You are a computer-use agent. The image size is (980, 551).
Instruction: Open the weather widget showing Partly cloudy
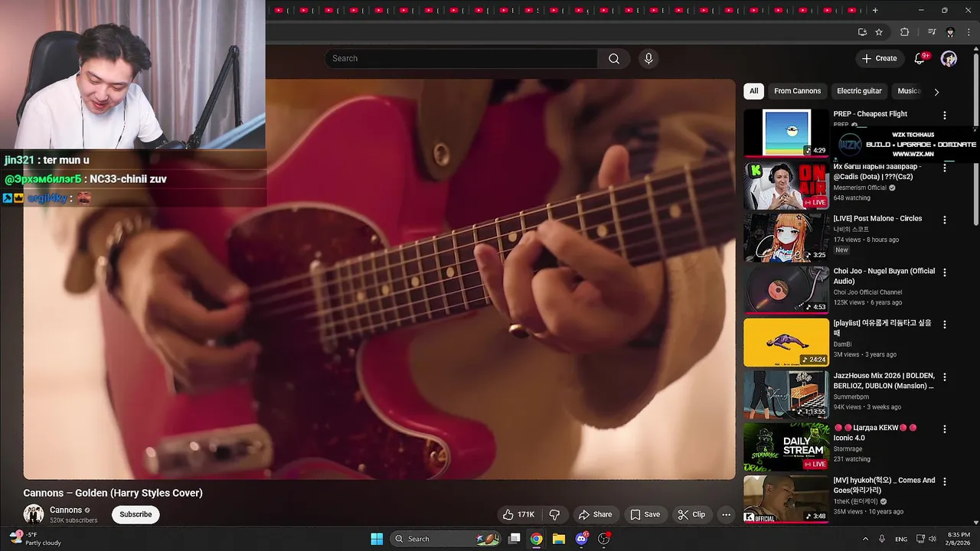tap(36, 539)
